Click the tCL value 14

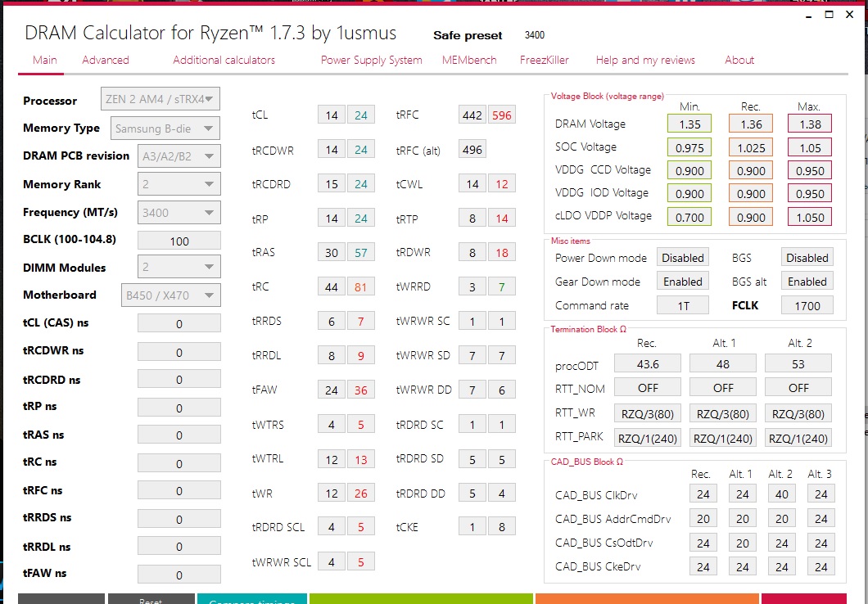[x=332, y=115]
